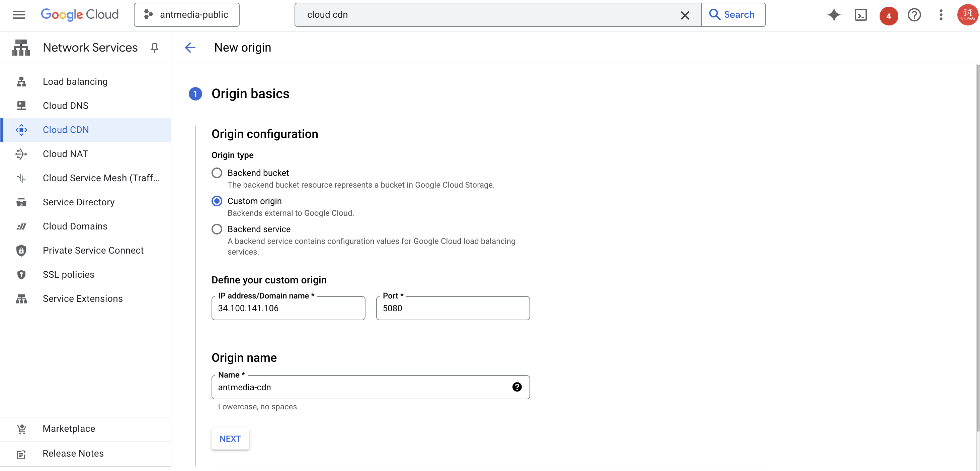The image size is (980, 471).
Task: Select the Backend bucket radio button
Action: [217, 173]
